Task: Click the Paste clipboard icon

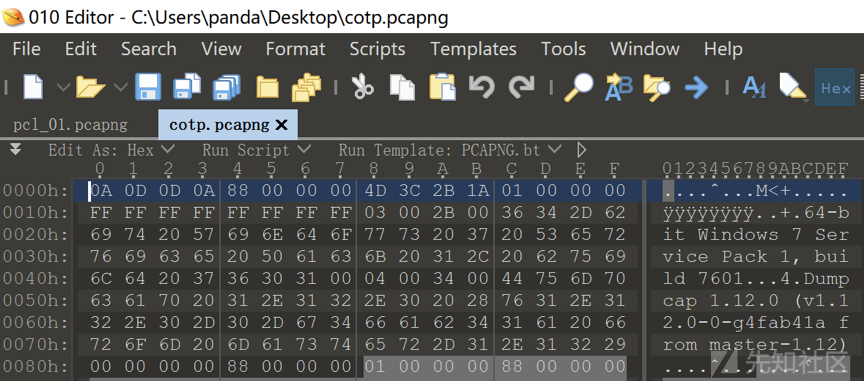Action: [x=442, y=87]
